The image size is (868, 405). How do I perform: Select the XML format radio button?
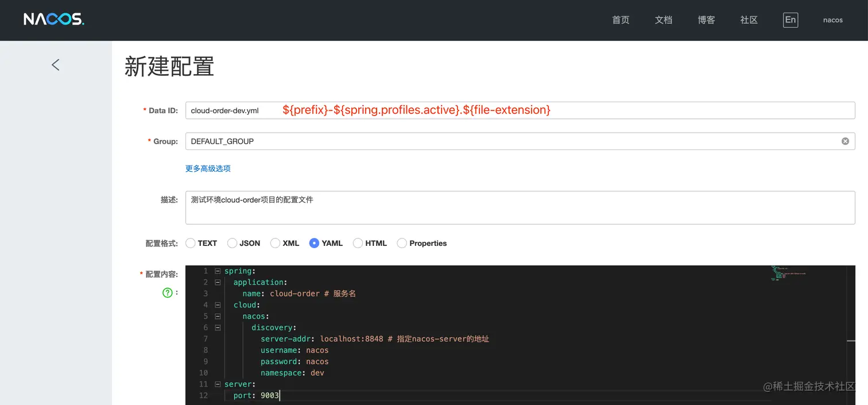275,243
